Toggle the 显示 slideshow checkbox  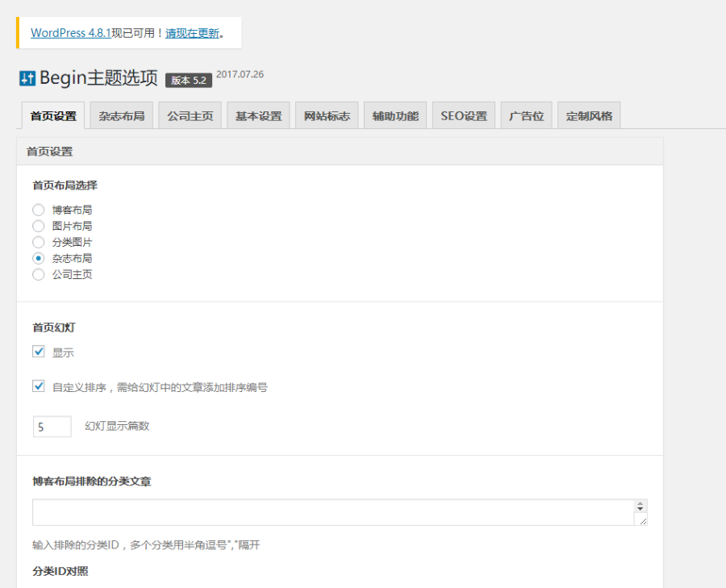[x=39, y=352]
